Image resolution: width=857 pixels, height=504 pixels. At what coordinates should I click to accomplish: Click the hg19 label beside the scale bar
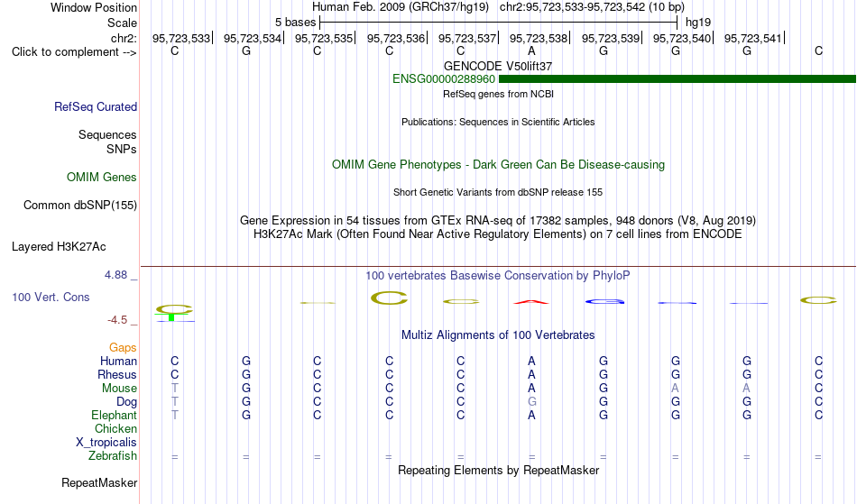click(698, 23)
